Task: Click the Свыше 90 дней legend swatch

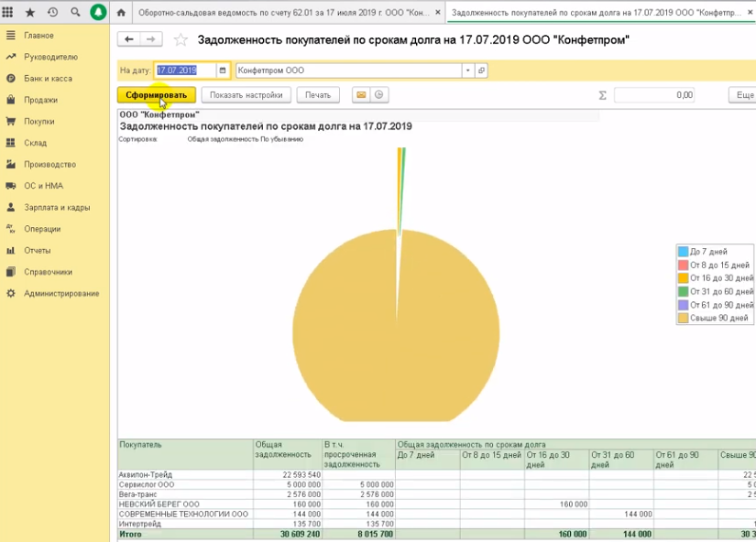Action: (683, 318)
